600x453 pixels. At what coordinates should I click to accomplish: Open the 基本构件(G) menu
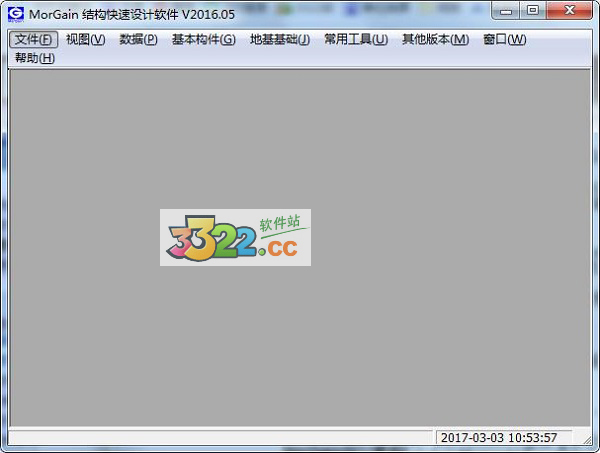[204, 39]
